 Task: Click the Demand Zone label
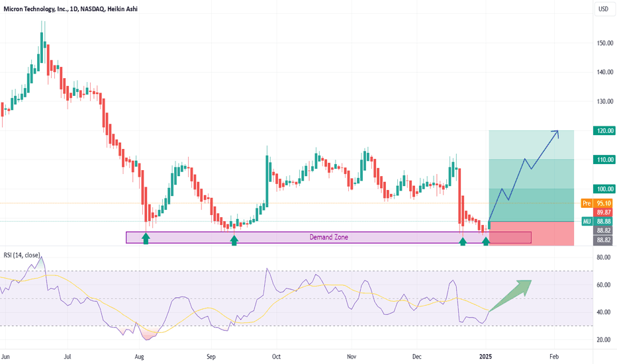[328, 238]
